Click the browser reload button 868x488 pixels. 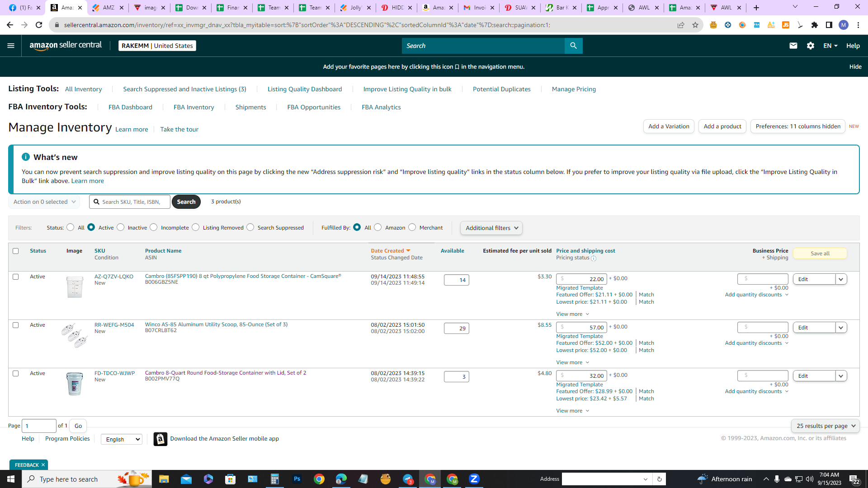coord(39,25)
